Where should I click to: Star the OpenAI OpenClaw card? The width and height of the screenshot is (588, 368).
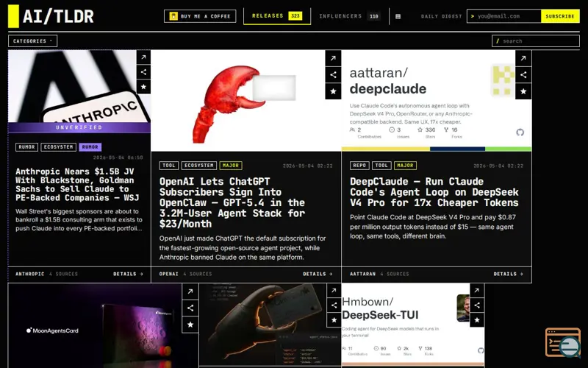(333, 91)
